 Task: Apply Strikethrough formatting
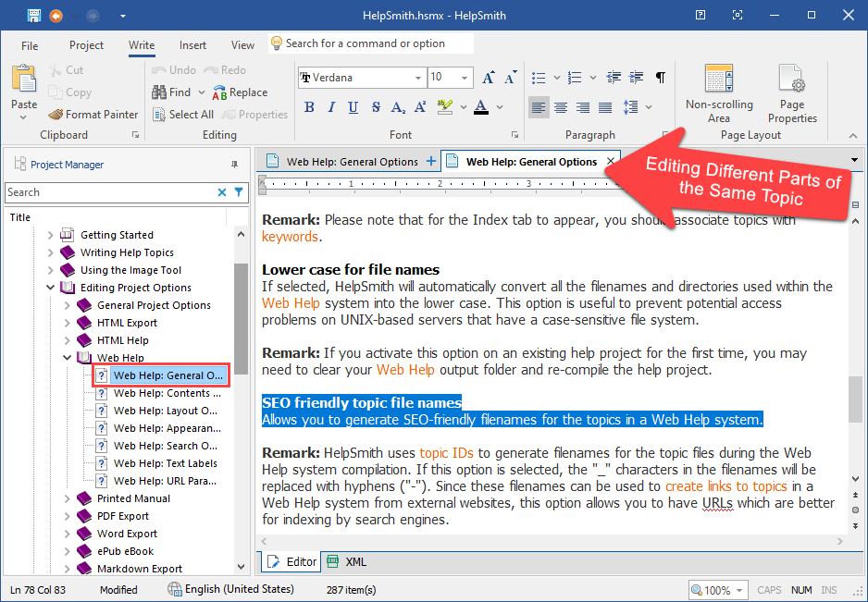pos(376,107)
